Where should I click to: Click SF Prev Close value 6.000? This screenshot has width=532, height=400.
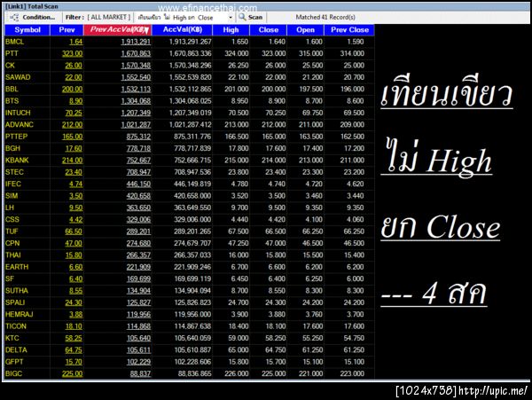pos(355,279)
